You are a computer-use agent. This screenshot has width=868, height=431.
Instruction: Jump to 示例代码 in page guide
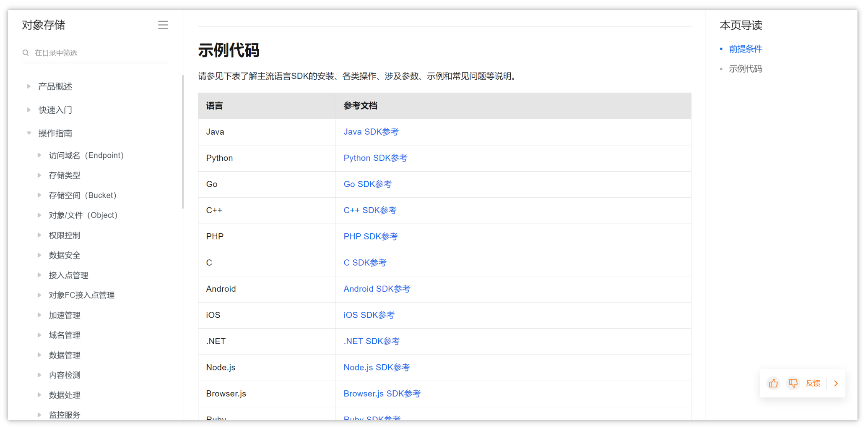746,69
